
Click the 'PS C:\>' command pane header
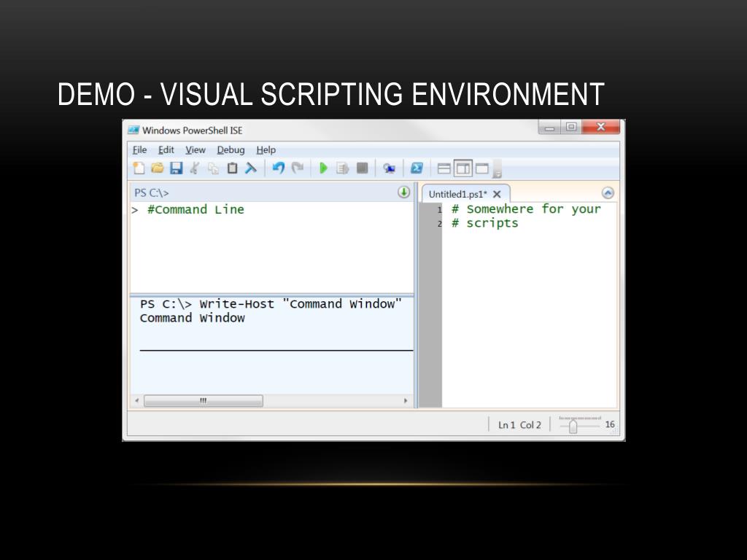(x=152, y=192)
